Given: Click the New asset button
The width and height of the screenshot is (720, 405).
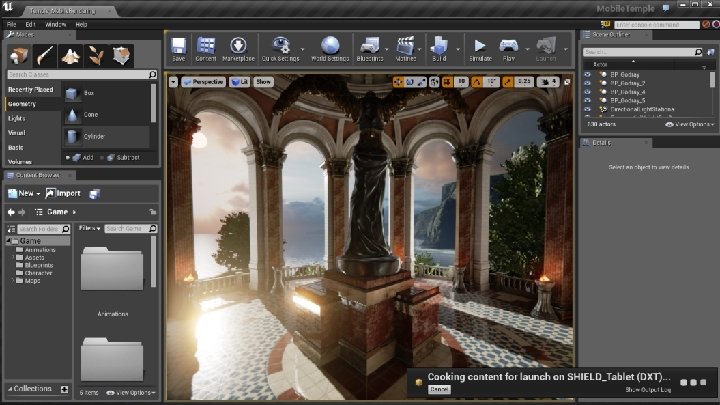Looking at the screenshot, I should [x=24, y=193].
